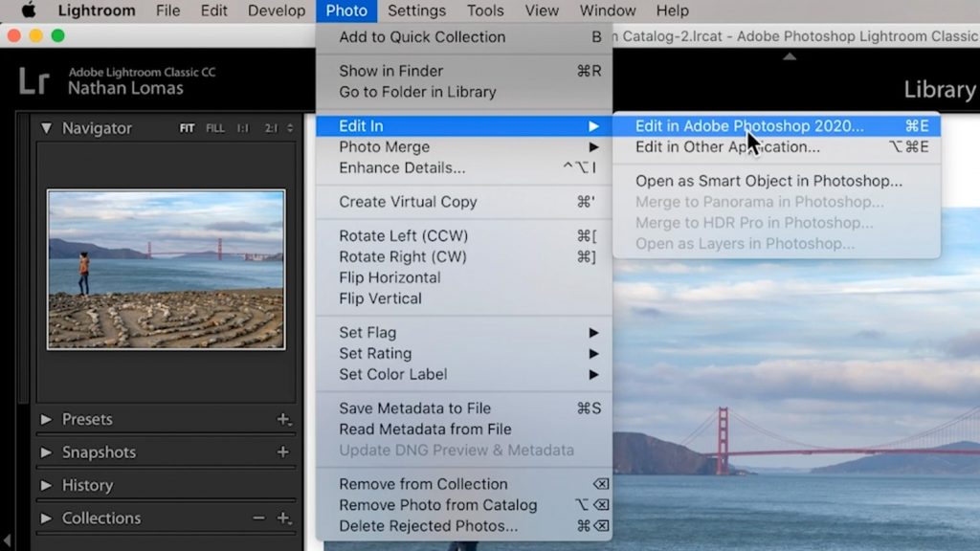
Task: Hide top panel with arrow at top
Action: (790, 56)
